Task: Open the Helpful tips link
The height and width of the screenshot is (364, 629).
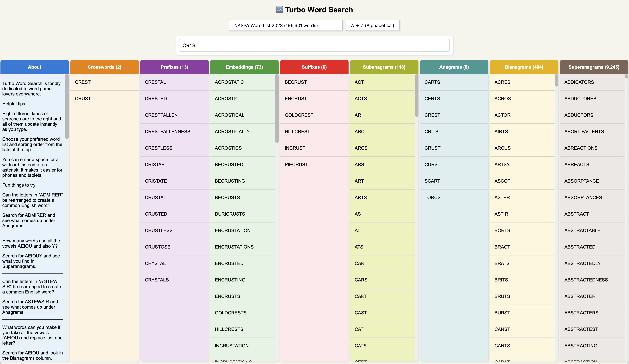Action: click(14, 104)
